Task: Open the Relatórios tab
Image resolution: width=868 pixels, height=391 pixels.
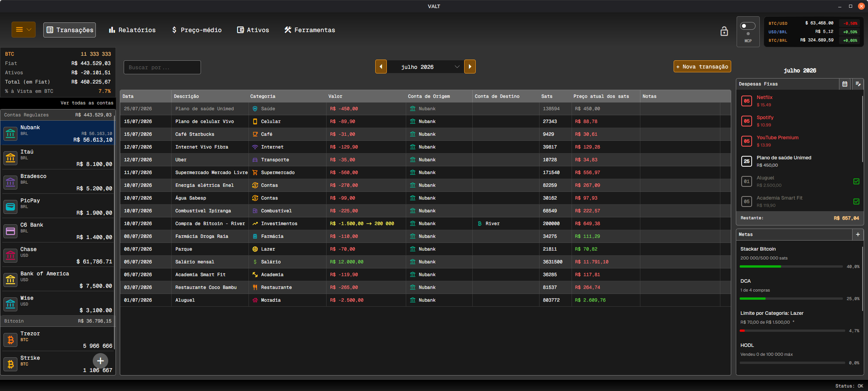Action: [132, 30]
